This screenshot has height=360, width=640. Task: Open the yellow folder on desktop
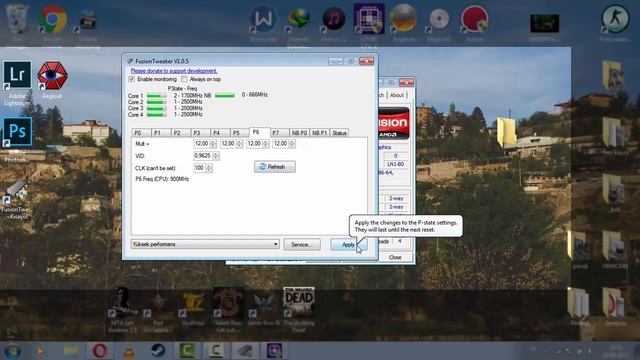(x=506, y=131)
